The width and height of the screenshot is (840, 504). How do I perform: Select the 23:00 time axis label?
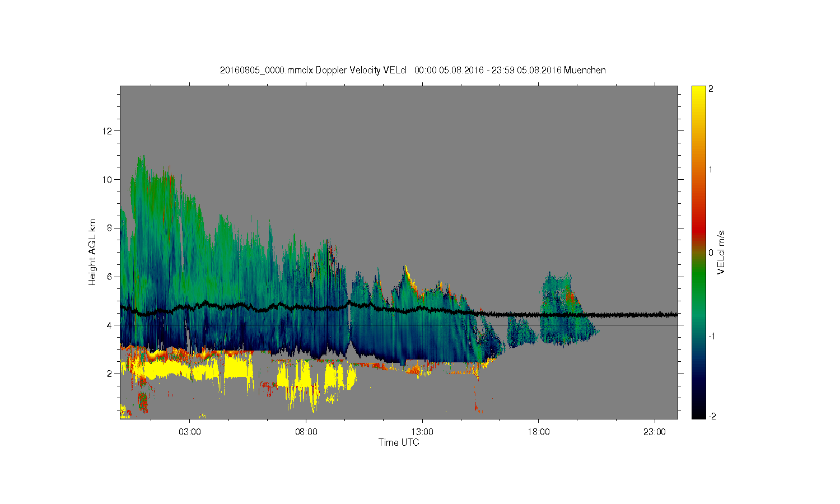pyautogui.click(x=655, y=432)
